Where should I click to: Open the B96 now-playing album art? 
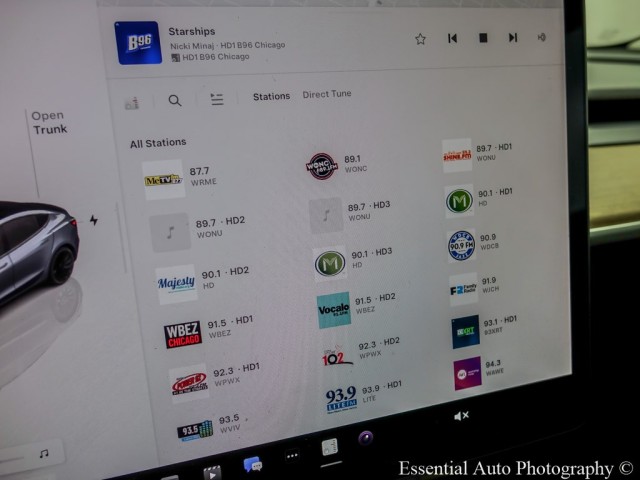coord(138,43)
